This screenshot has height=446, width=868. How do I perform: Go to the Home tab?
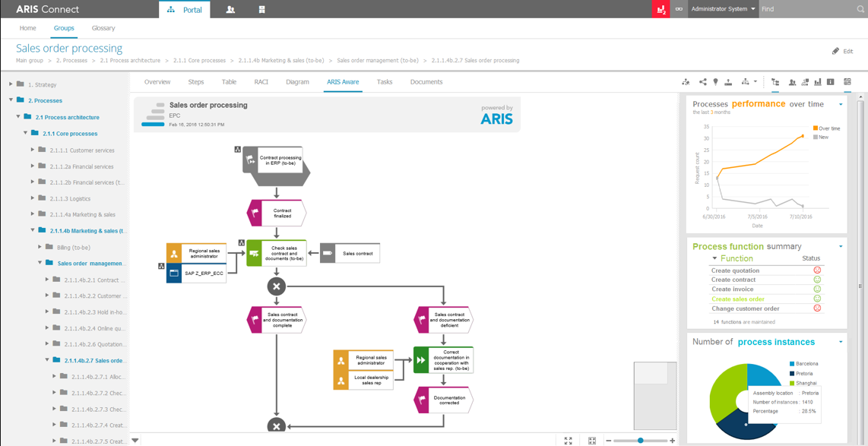(x=27, y=27)
